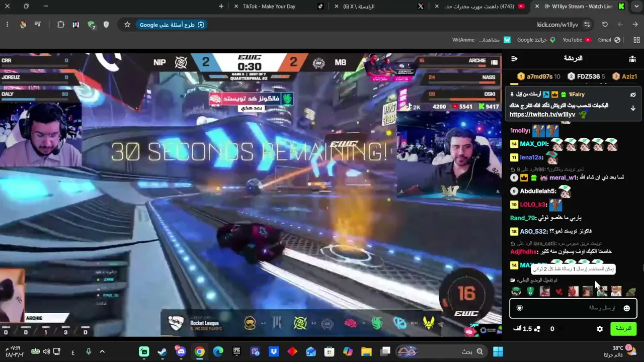Viewport: 644px width, 362px height.
Task: Click the green chat send button
Action: tap(623, 329)
